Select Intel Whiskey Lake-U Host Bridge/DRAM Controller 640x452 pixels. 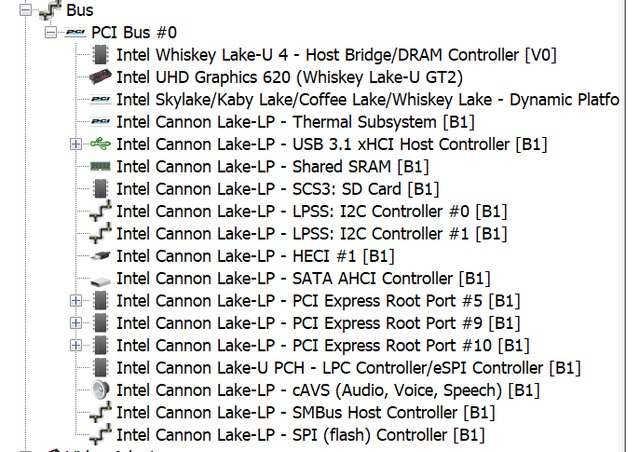point(336,55)
